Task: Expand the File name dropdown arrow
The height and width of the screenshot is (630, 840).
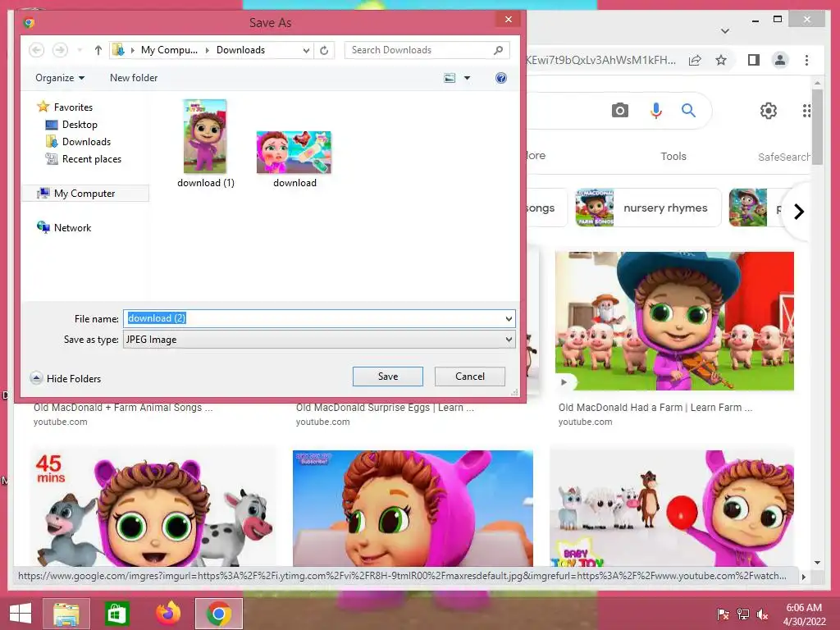Action: coord(509,319)
